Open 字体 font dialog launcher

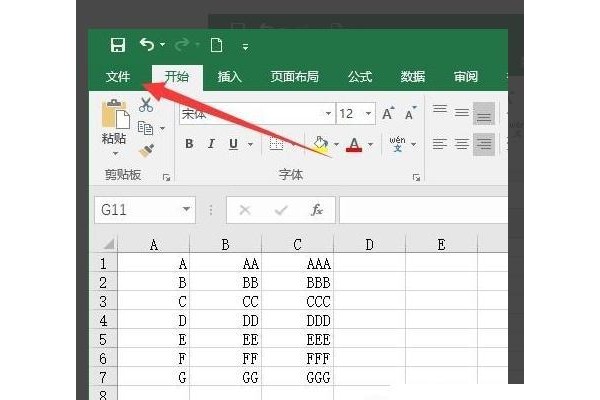tap(416, 177)
